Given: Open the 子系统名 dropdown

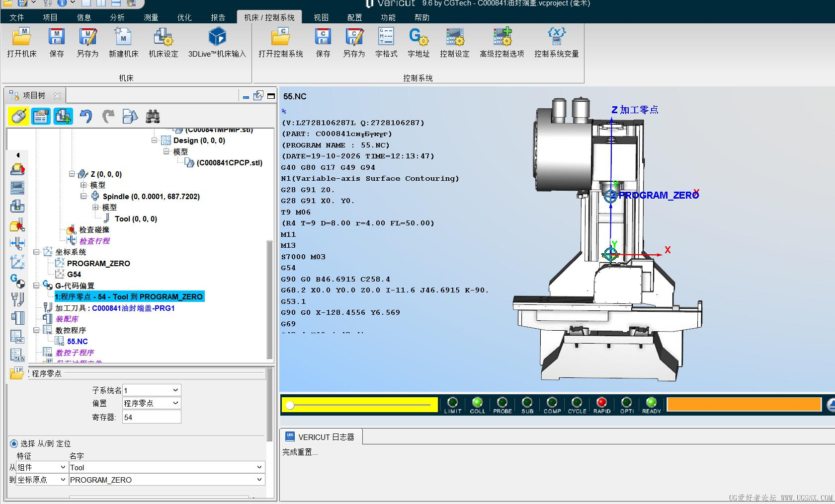Looking at the screenshot, I should click(152, 390).
